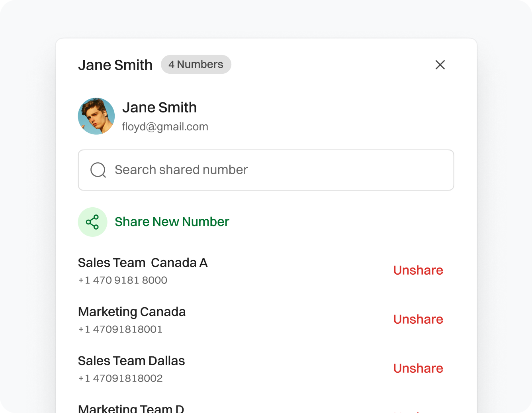Select the Sales Team Canada A entry
The width and height of the screenshot is (532, 413).
[143, 263]
